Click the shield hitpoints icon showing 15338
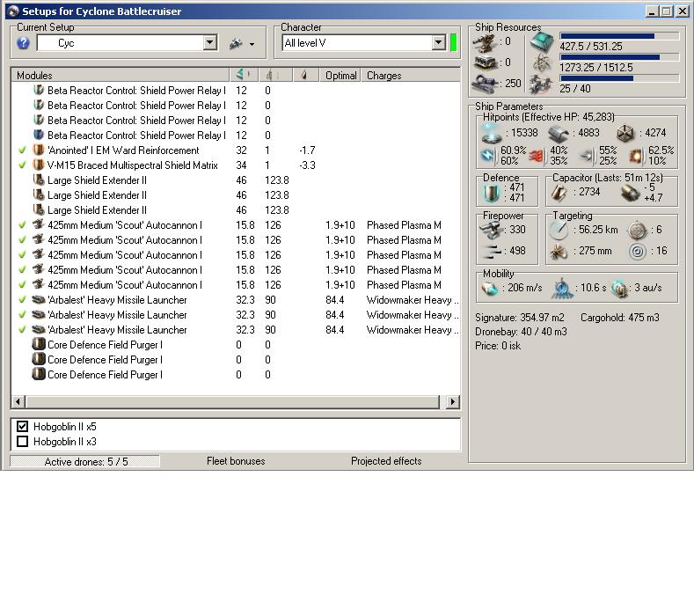Image resolution: width=694 pixels, height=616 pixels. [492, 133]
